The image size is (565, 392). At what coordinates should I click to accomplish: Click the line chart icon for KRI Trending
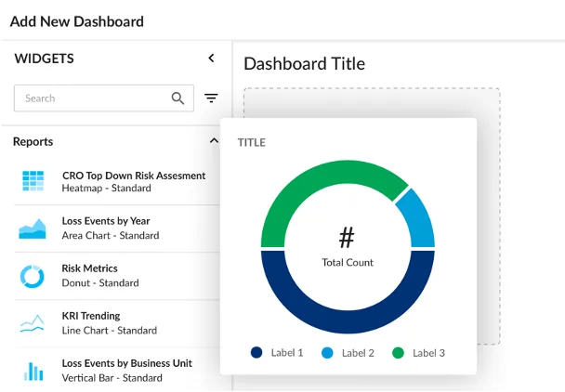(33, 323)
